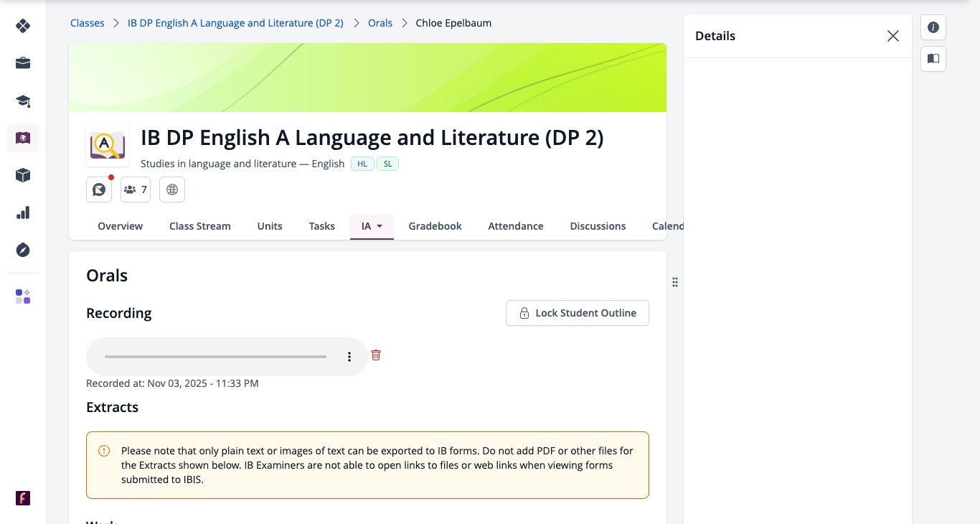Click the Extracts heading
Image resolution: width=980 pixels, height=524 pixels.
click(x=112, y=407)
